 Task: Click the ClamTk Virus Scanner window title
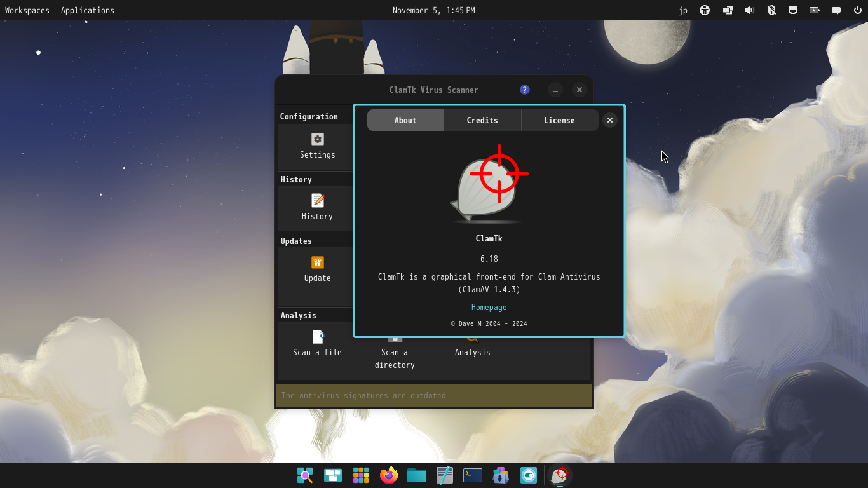click(434, 90)
